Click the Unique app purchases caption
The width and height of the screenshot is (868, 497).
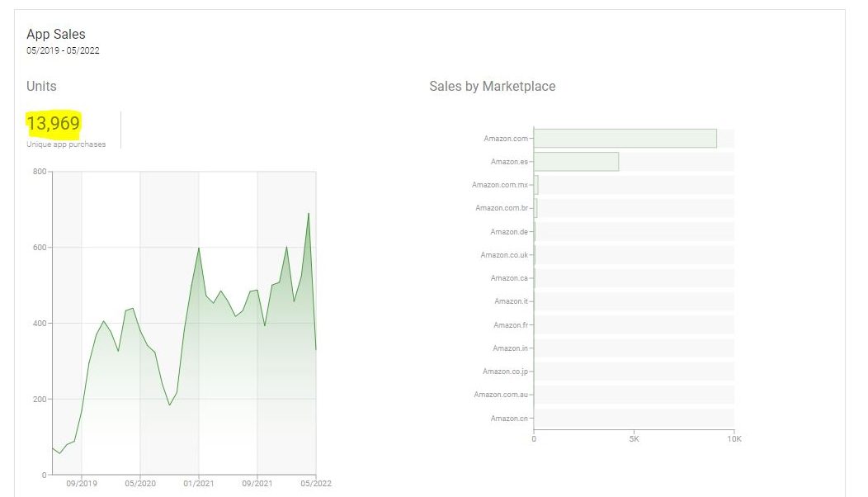coord(66,144)
